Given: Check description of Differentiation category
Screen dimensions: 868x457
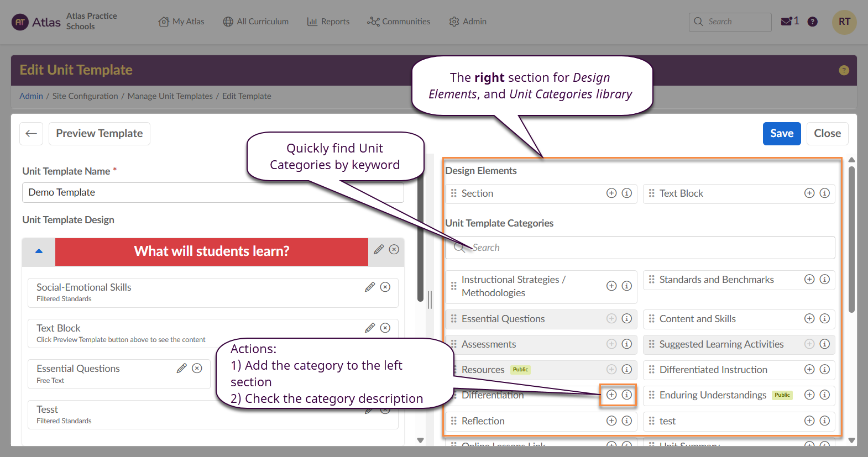Looking at the screenshot, I should pyautogui.click(x=627, y=395).
